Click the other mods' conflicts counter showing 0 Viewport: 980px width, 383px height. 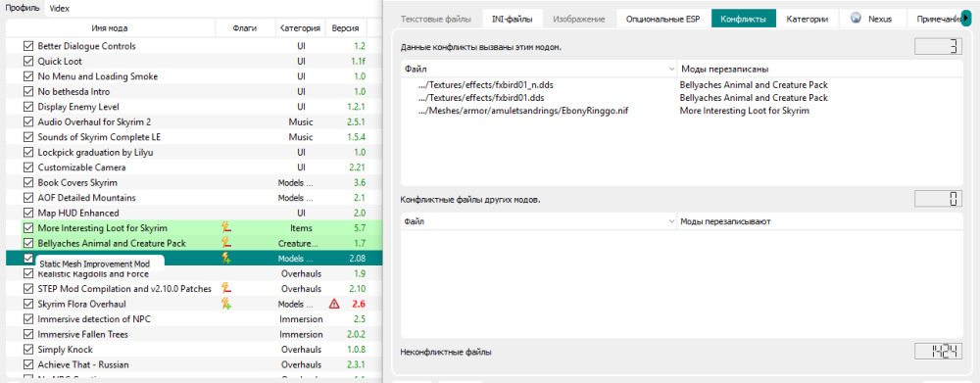939,199
